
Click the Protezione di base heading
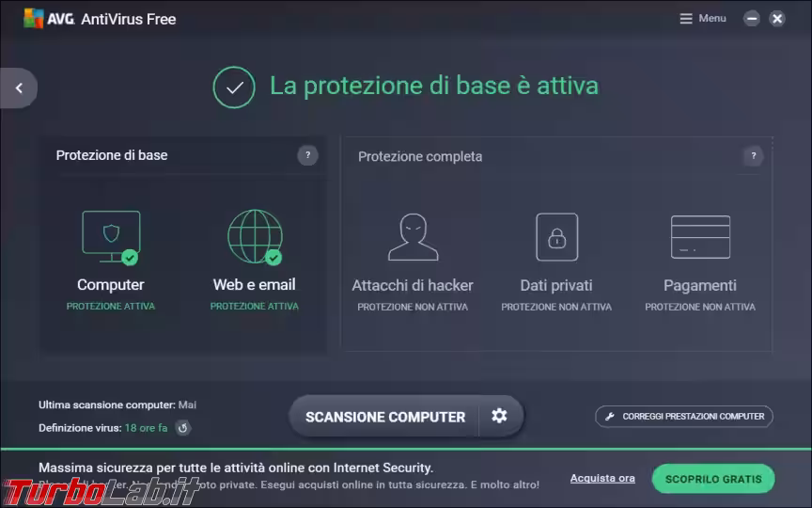click(112, 155)
